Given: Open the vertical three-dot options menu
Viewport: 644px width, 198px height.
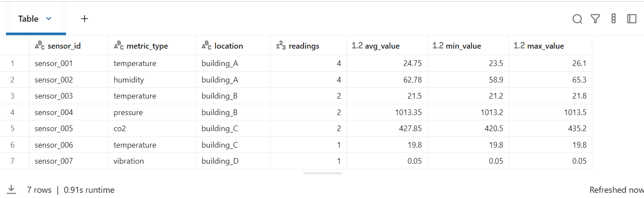Looking at the screenshot, I should pos(613,19).
